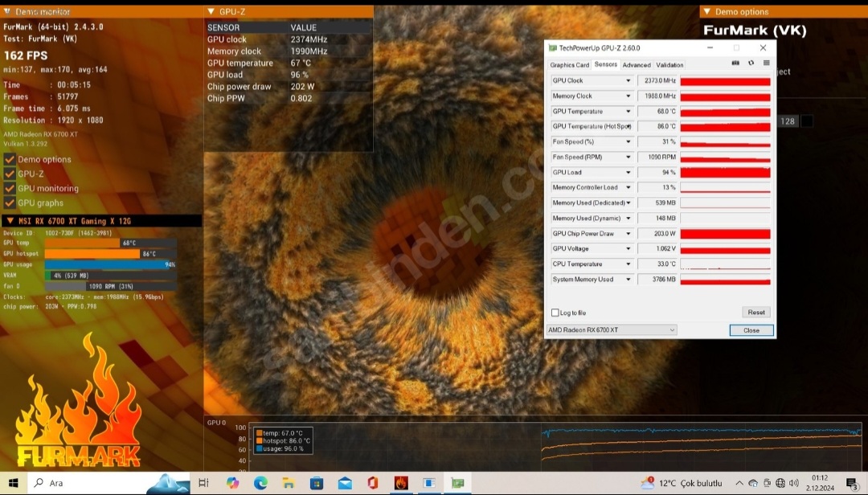Viewport: 868px width, 495px height.
Task: Click the GPU-Z title bar app icon
Action: coord(552,48)
